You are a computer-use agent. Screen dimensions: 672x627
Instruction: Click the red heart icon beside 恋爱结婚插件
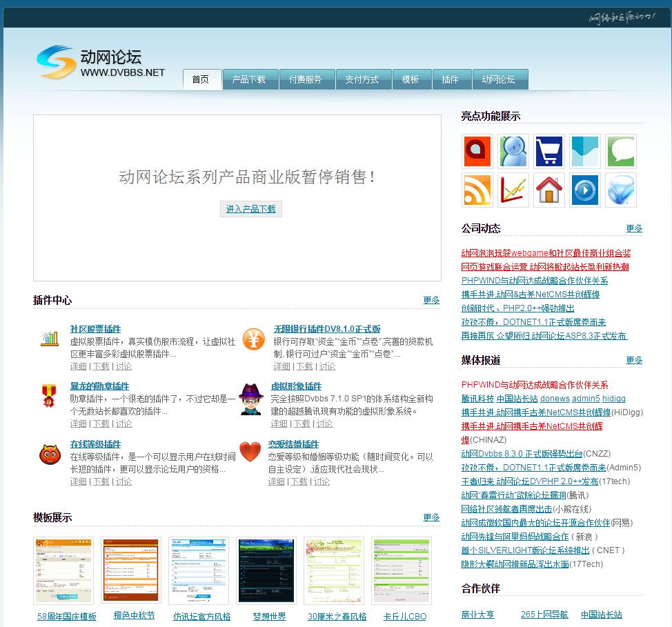point(250,452)
